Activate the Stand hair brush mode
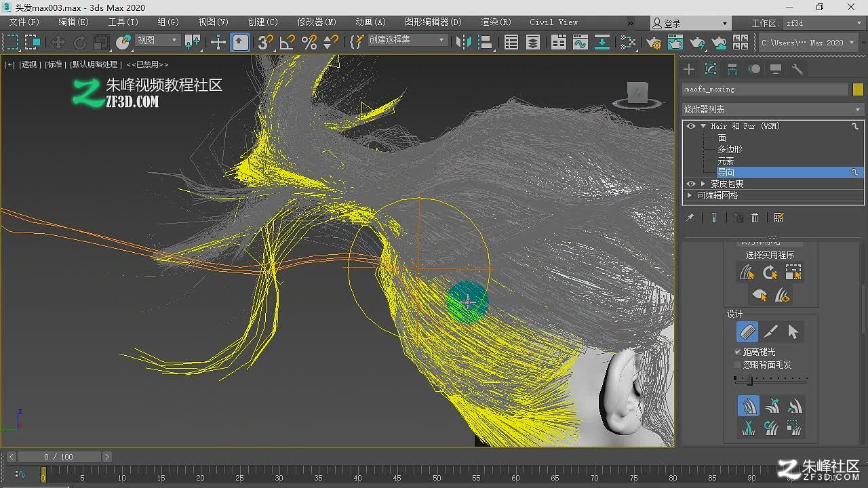 coord(771,406)
